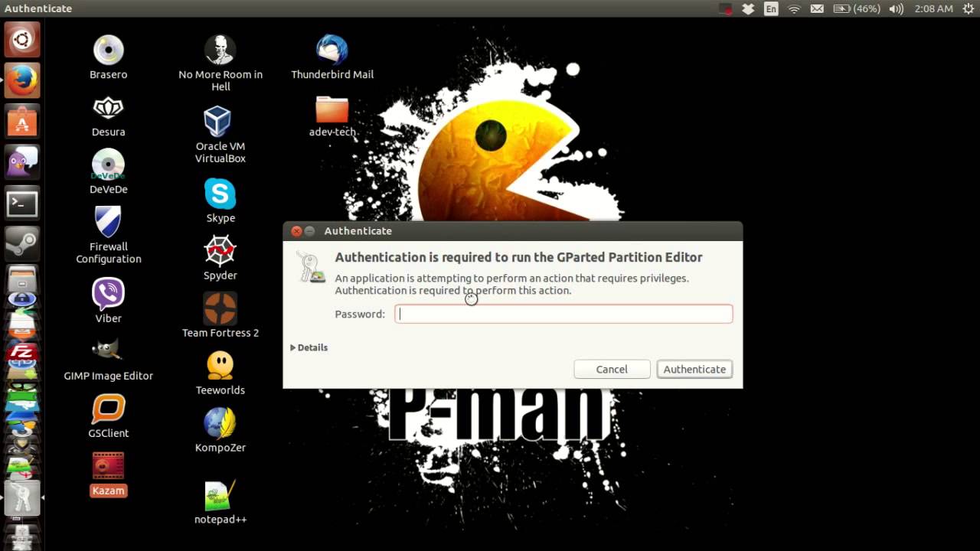Open the sound volume indicator
The width and height of the screenshot is (980, 551).
(x=896, y=9)
